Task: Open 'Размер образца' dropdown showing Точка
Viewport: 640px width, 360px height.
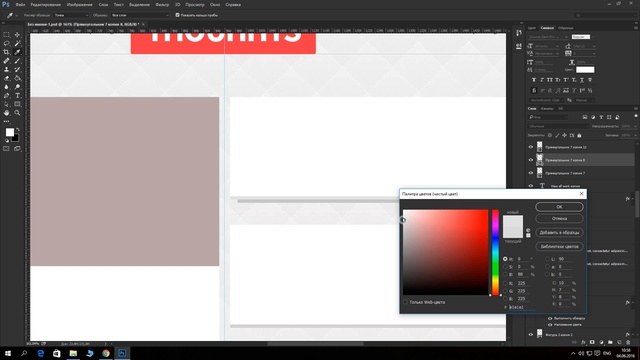Action: (x=71, y=15)
